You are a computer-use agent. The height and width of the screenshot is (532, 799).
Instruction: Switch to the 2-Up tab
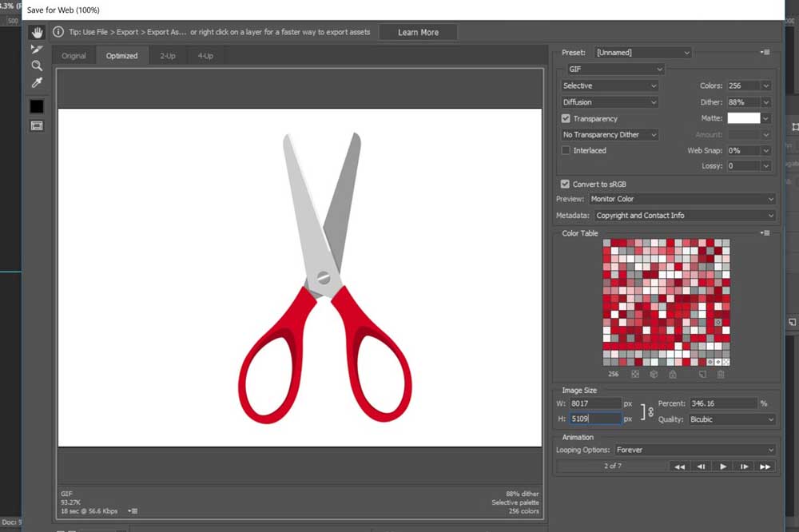(168, 56)
